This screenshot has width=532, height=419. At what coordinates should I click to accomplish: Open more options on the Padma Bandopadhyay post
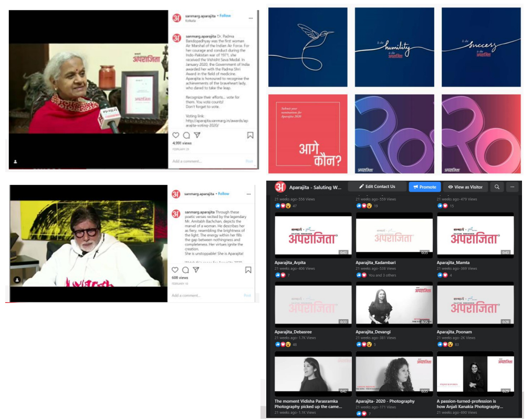click(x=251, y=18)
